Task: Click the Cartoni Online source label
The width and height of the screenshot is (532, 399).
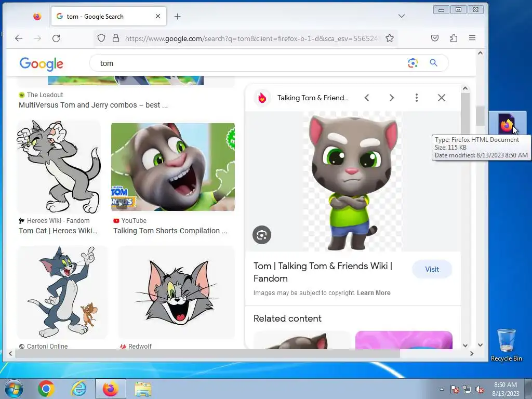Action: (47, 346)
